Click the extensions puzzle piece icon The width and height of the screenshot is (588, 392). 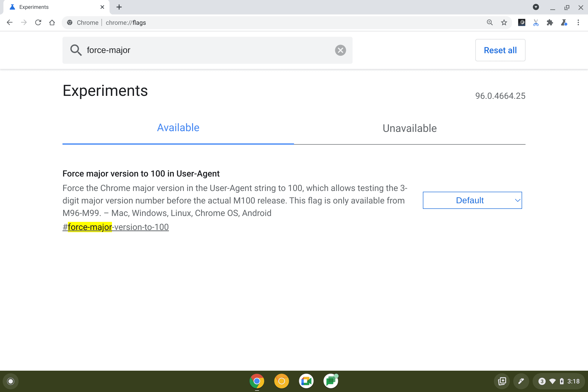[x=550, y=22]
